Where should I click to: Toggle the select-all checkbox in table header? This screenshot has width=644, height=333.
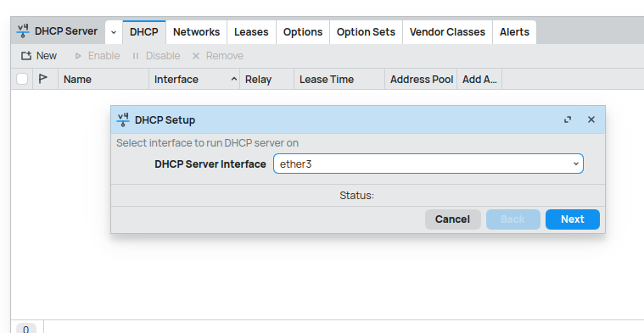[22, 79]
